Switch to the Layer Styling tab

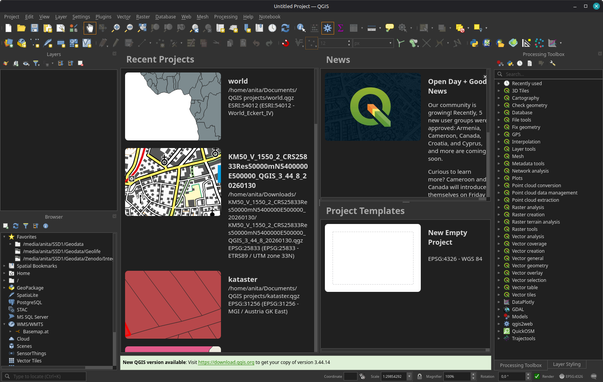coord(566,364)
